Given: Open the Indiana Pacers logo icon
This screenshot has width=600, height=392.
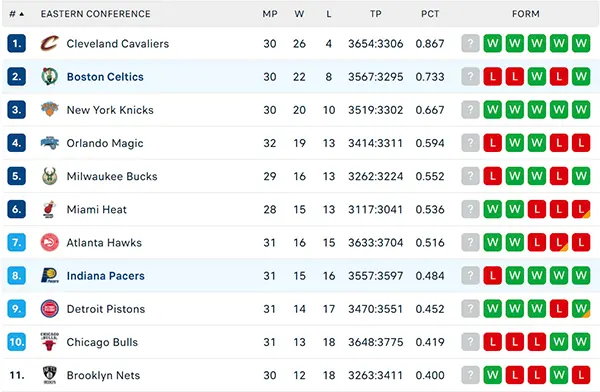Looking at the screenshot, I should (x=50, y=276).
